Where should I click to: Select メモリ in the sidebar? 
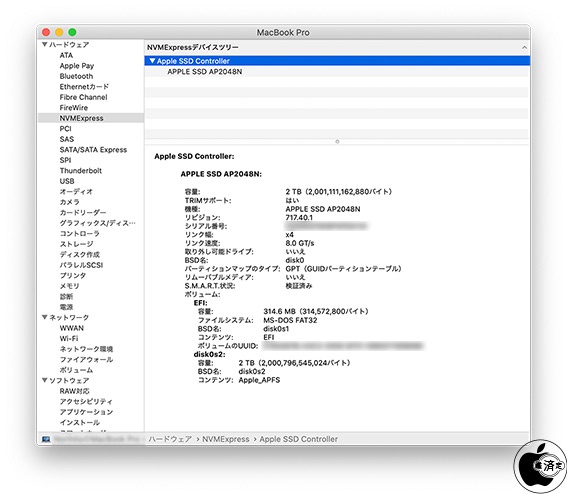[x=69, y=286]
